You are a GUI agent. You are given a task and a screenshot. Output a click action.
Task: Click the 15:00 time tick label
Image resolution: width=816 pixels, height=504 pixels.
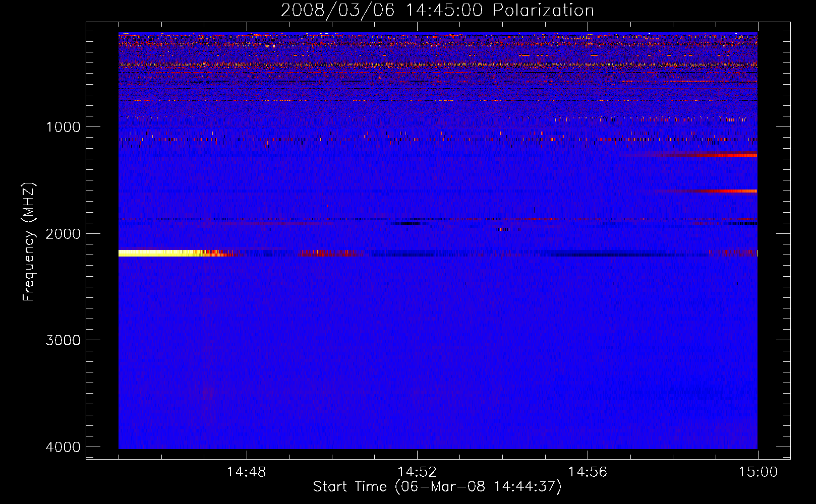click(758, 472)
